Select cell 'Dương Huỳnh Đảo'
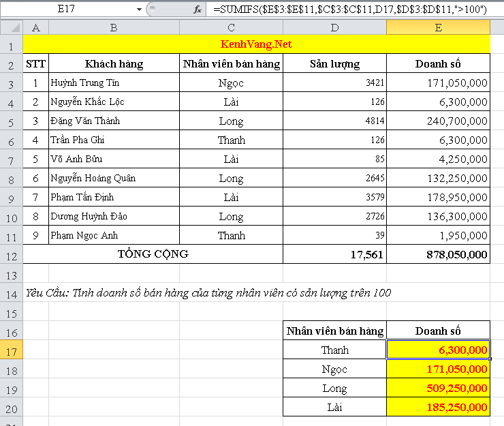 [114, 216]
